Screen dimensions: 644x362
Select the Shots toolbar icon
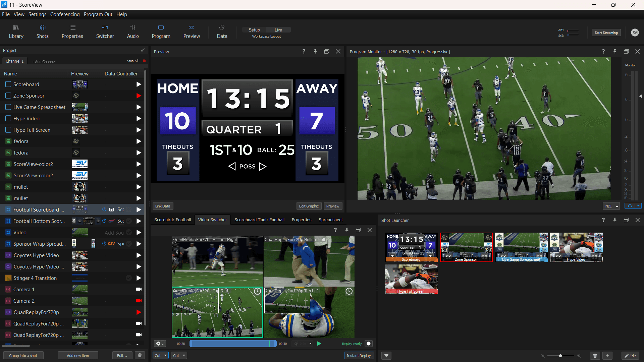tap(42, 31)
